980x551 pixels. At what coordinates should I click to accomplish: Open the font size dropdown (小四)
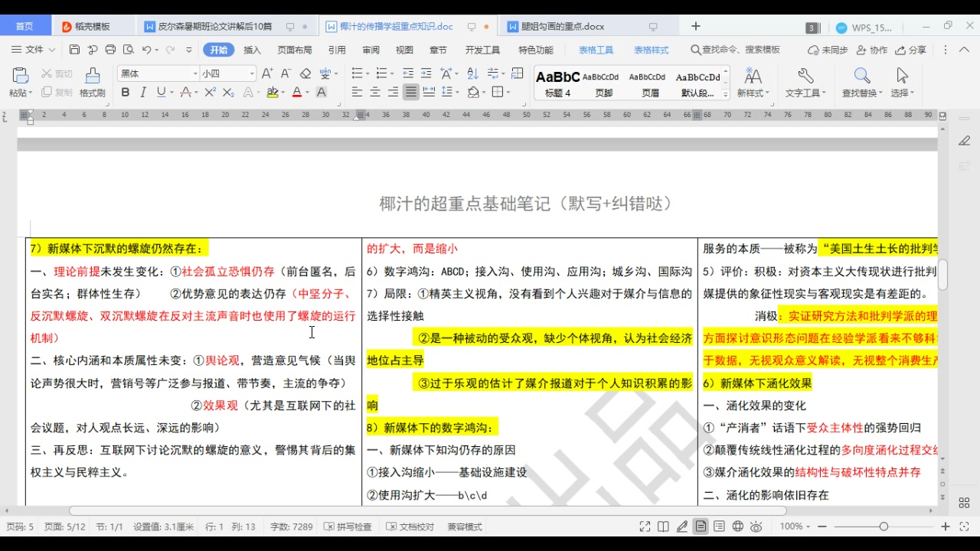point(251,73)
